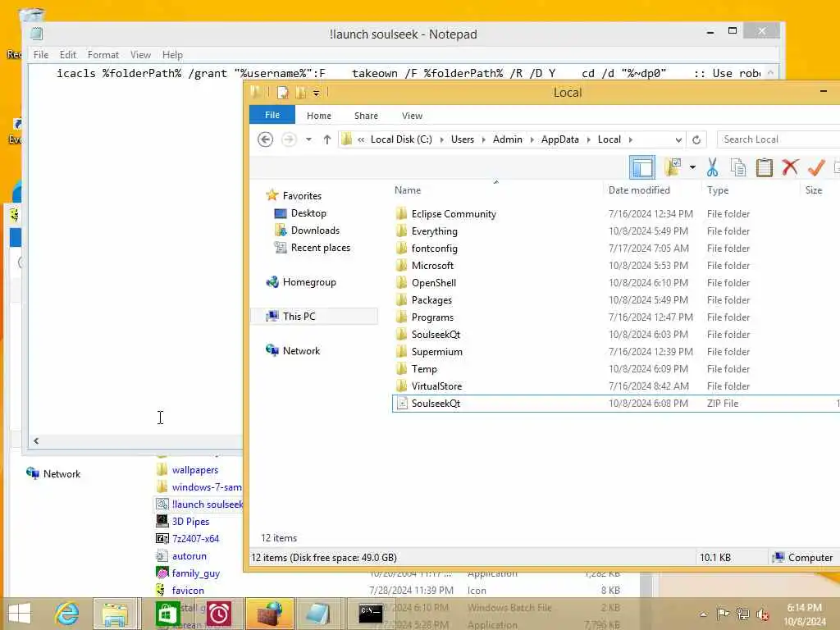Viewport: 840px width, 630px height.
Task: Select Network in Local window navigation pane
Action: 301,351
